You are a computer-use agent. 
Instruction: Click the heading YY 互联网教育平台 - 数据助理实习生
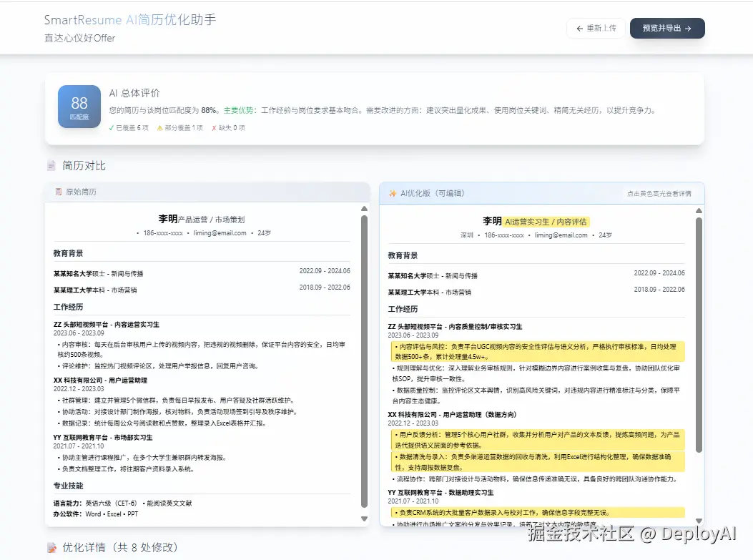[441, 493]
